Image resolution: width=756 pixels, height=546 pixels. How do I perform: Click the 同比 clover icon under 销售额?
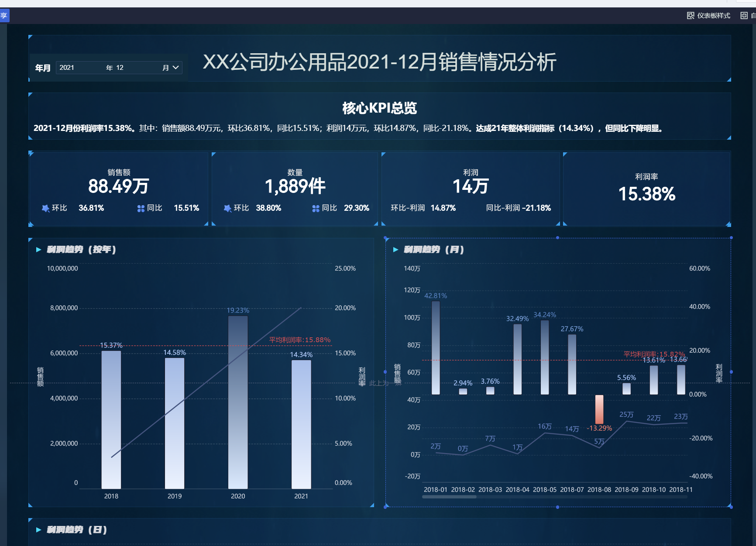pyautogui.click(x=141, y=208)
